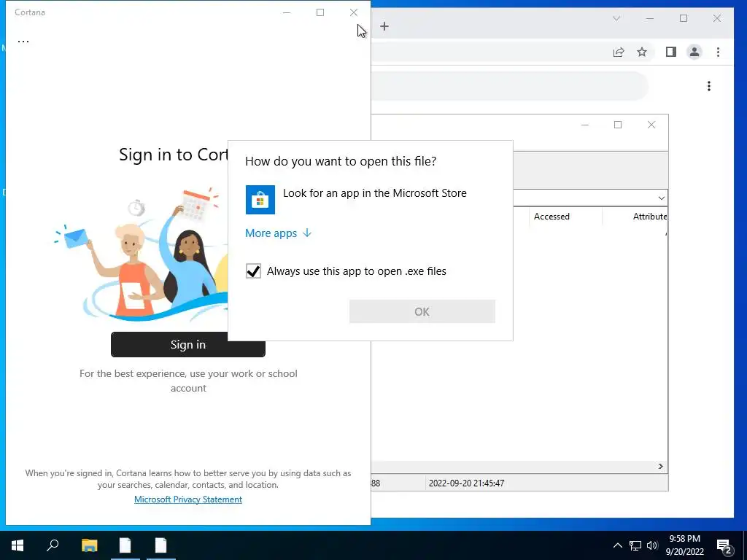
Task: Close the Cortana window
Action: pyautogui.click(x=354, y=12)
